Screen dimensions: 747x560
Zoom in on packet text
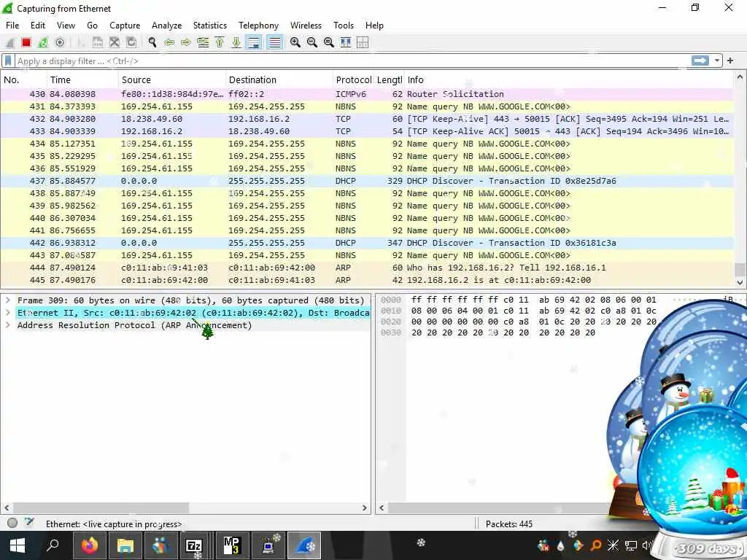click(295, 42)
